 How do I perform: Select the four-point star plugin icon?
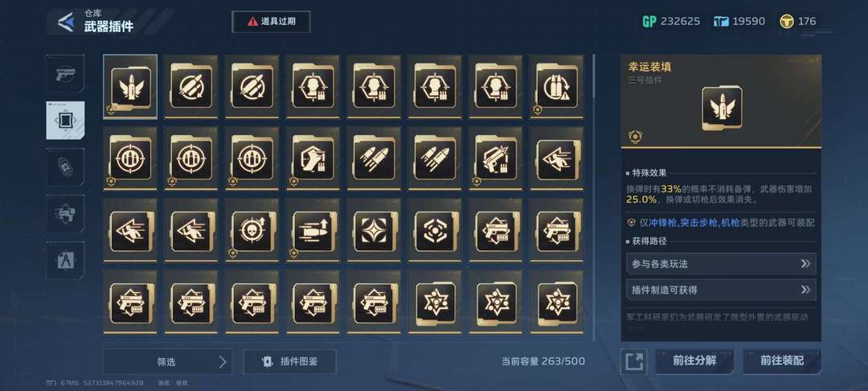tap(375, 230)
